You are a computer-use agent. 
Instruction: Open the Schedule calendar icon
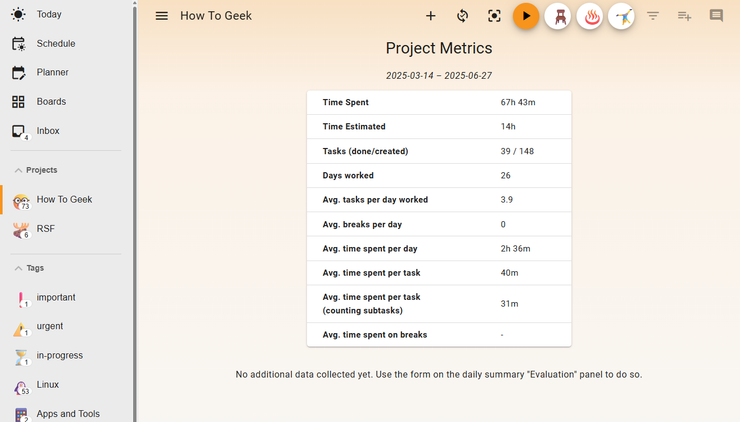point(18,43)
